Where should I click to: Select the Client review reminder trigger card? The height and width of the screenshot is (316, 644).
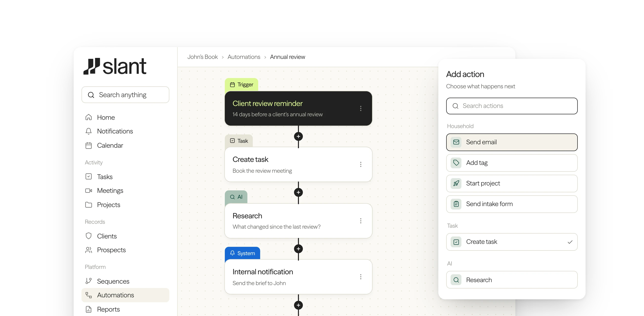(x=298, y=108)
